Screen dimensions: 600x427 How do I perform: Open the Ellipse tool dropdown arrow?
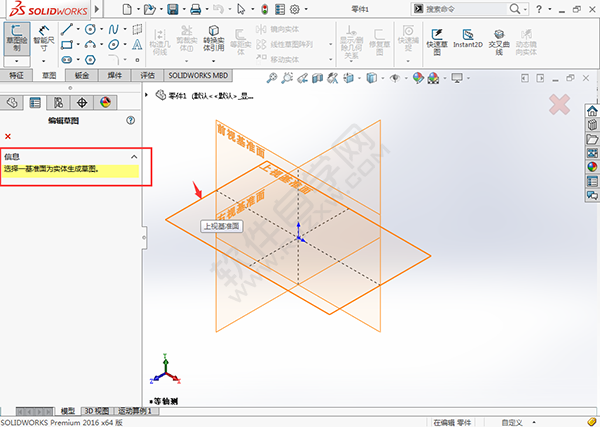click(x=125, y=45)
